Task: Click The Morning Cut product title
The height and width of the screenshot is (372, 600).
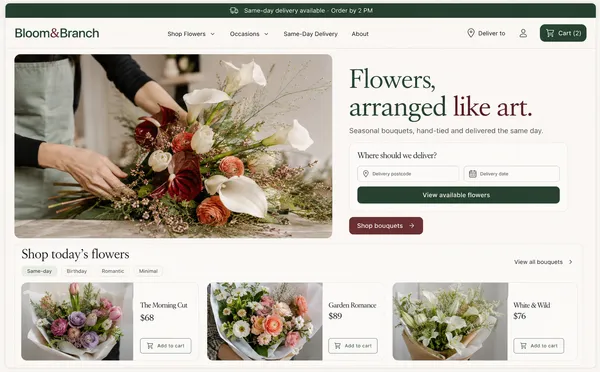Action: tap(164, 305)
